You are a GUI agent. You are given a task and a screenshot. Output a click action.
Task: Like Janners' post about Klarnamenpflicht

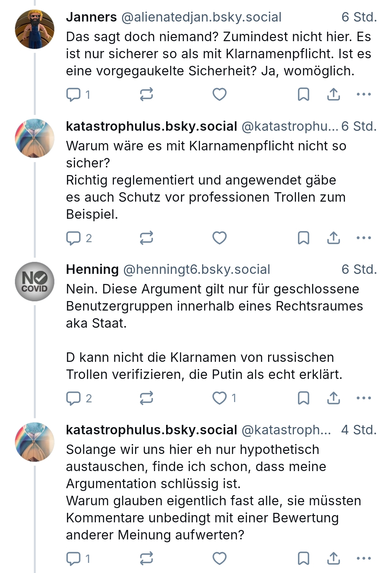click(x=219, y=94)
